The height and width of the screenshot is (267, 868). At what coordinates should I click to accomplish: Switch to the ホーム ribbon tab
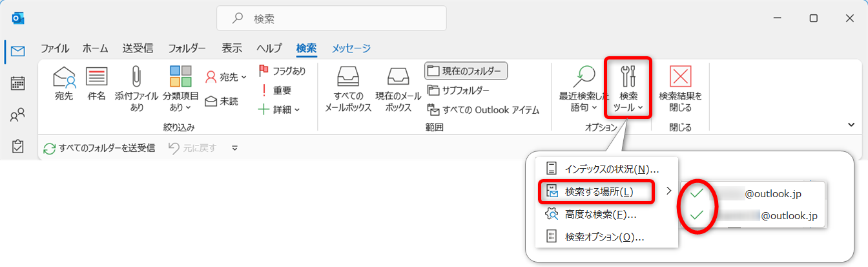pyautogui.click(x=96, y=48)
